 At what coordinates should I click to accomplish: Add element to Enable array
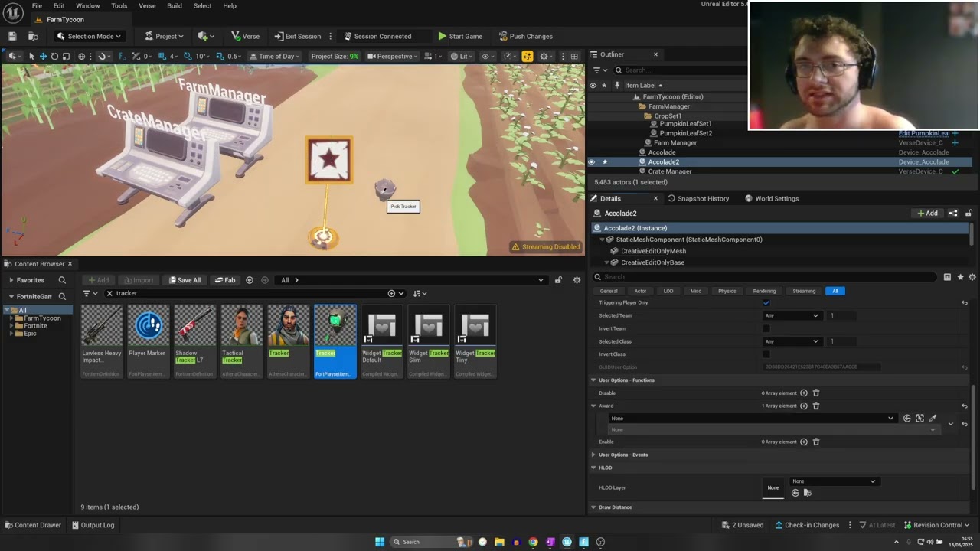click(804, 442)
